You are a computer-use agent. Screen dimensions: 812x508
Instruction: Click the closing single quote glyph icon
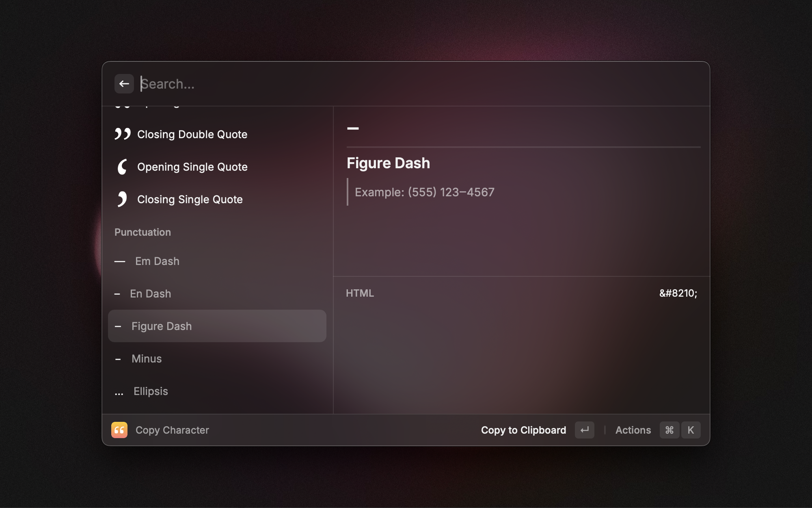point(122,199)
